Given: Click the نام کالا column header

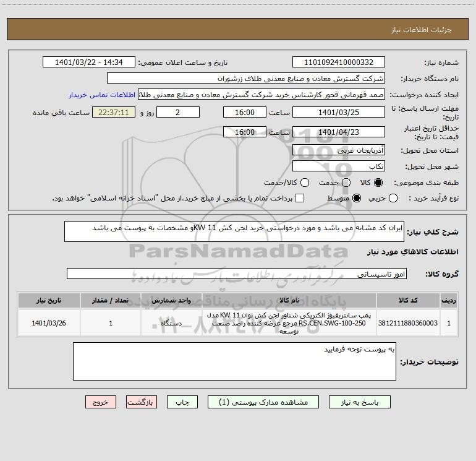Looking at the screenshot, I should pyautogui.click(x=289, y=300).
